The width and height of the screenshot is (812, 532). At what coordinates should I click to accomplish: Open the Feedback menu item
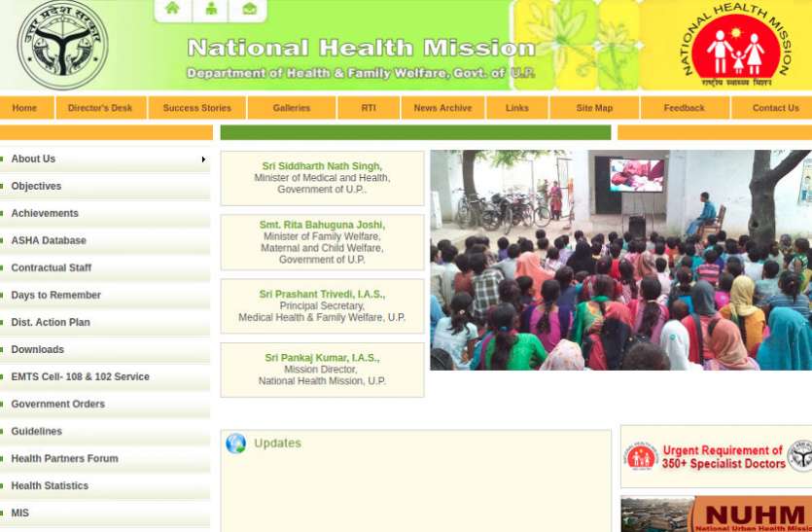(x=684, y=108)
